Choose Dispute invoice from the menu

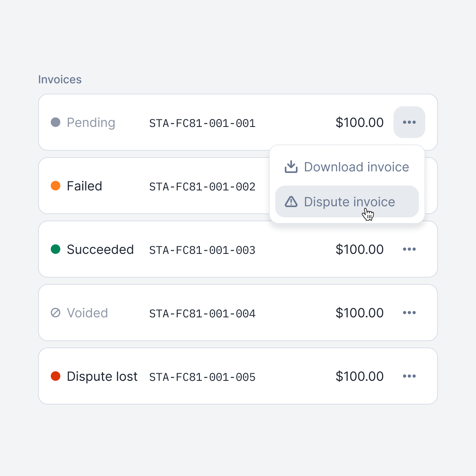coord(347,202)
